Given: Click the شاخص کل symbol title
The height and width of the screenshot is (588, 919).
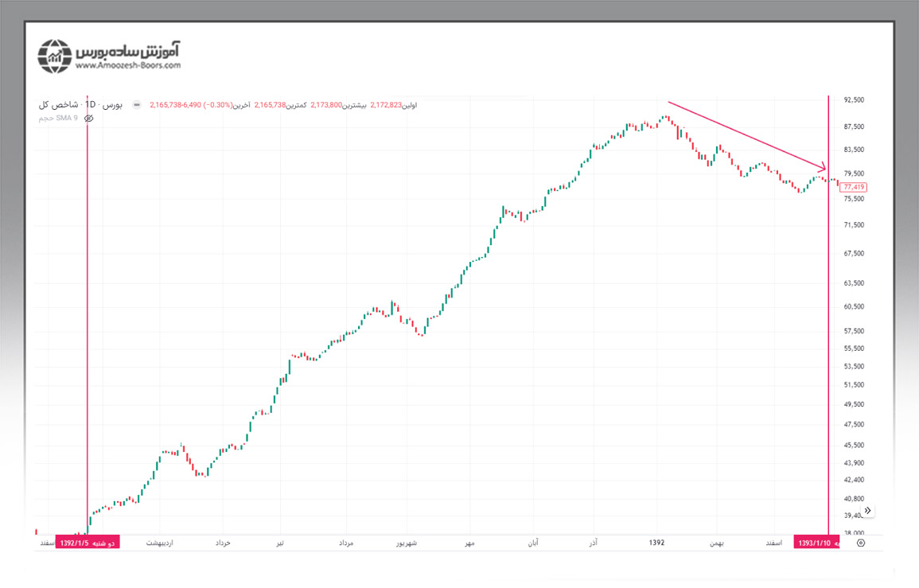Looking at the screenshot, I should pos(56,105).
